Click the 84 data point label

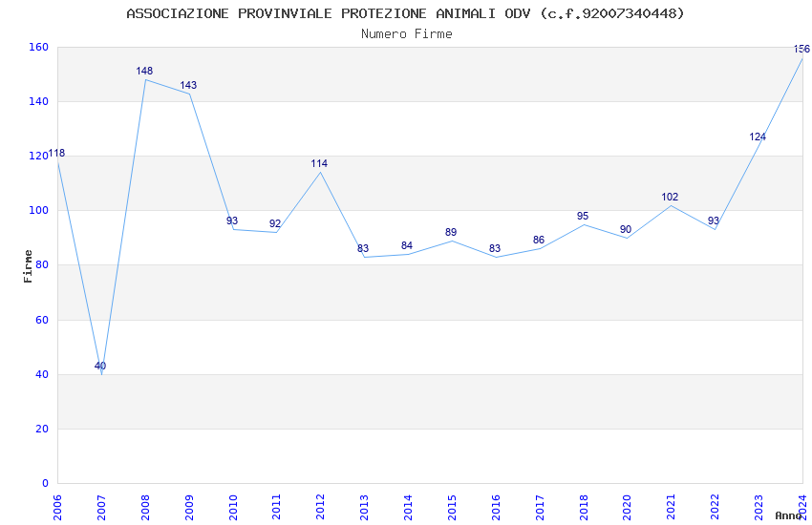coord(407,245)
